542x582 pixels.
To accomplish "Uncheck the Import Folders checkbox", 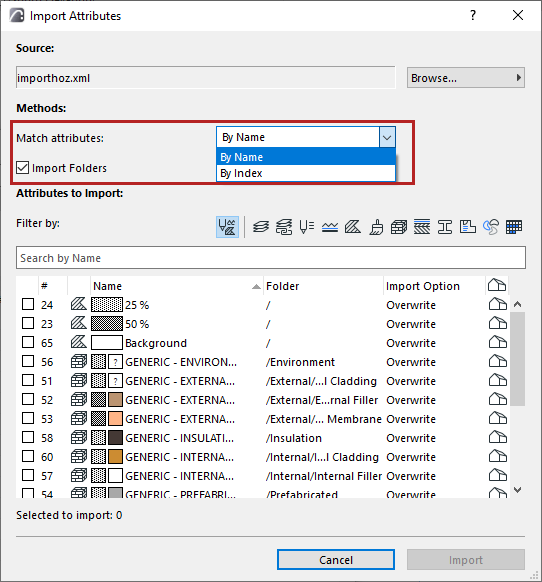I will pos(22,168).
